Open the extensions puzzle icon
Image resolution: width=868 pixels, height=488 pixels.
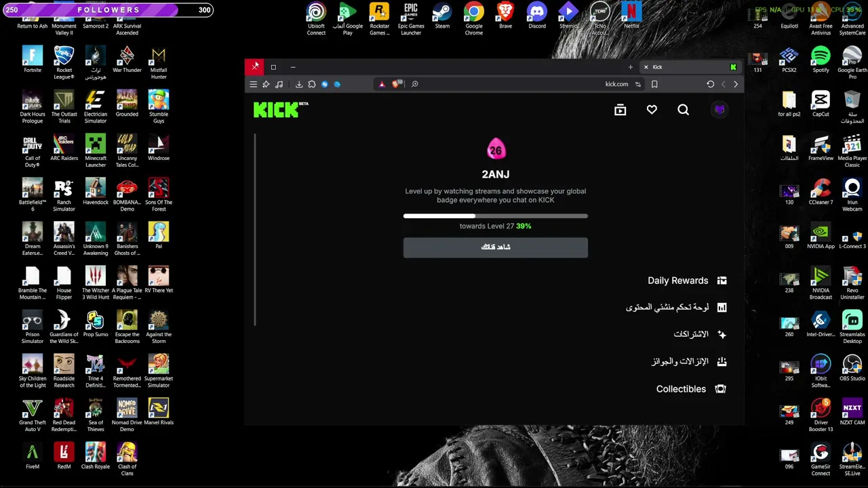(x=312, y=84)
